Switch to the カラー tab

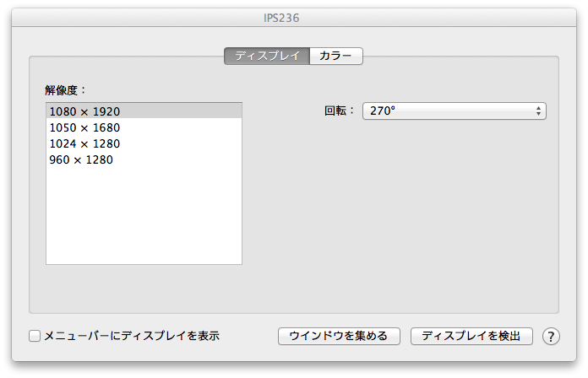coord(335,57)
